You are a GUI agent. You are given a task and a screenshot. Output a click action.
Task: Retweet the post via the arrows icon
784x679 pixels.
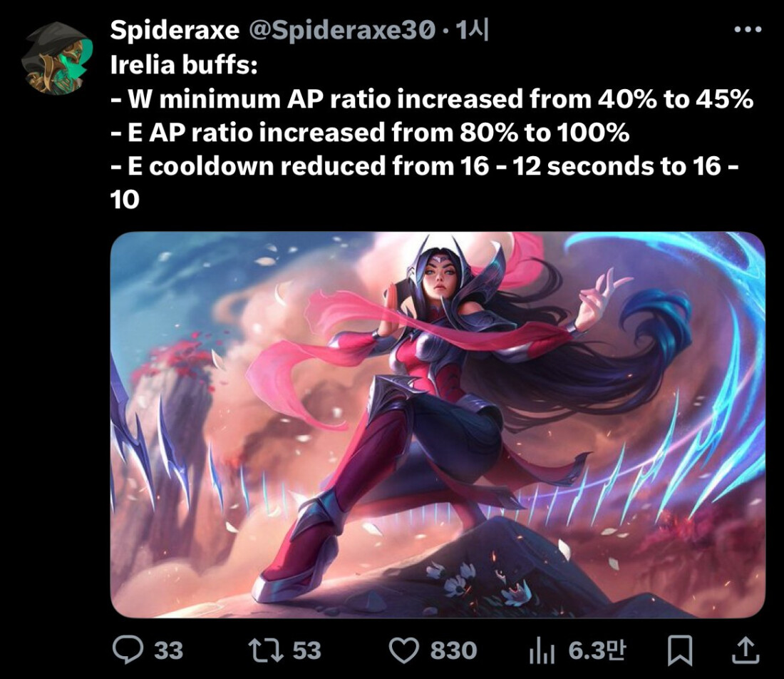pyautogui.click(x=266, y=650)
